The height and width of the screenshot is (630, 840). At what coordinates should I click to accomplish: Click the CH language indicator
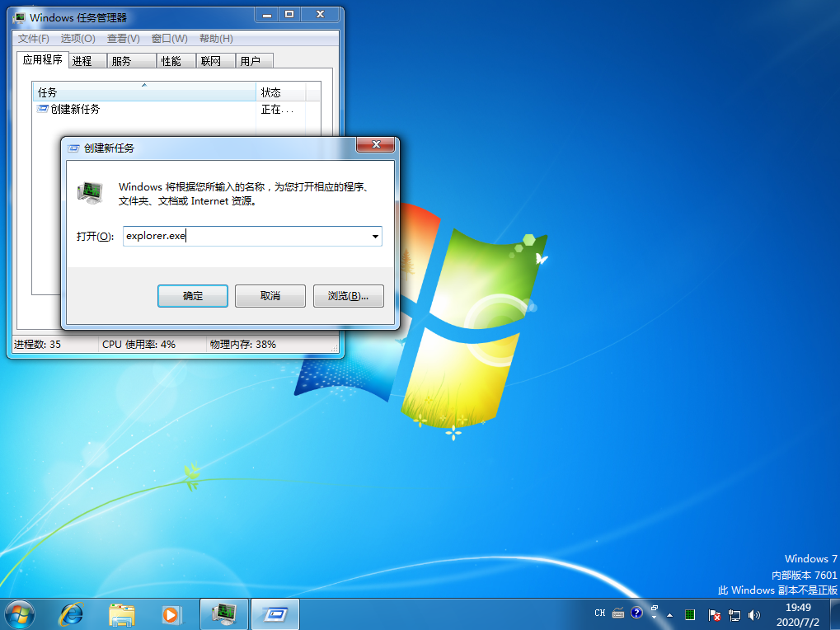[600, 614]
